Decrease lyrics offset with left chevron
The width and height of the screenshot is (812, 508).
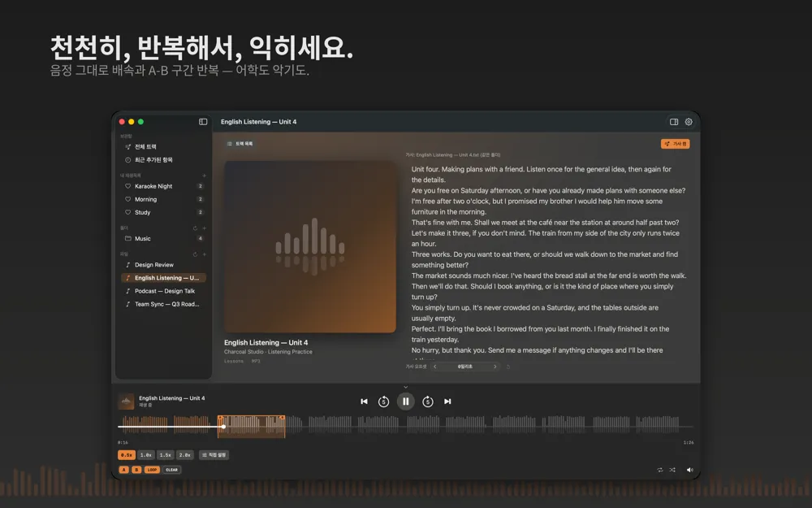click(435, 367)
